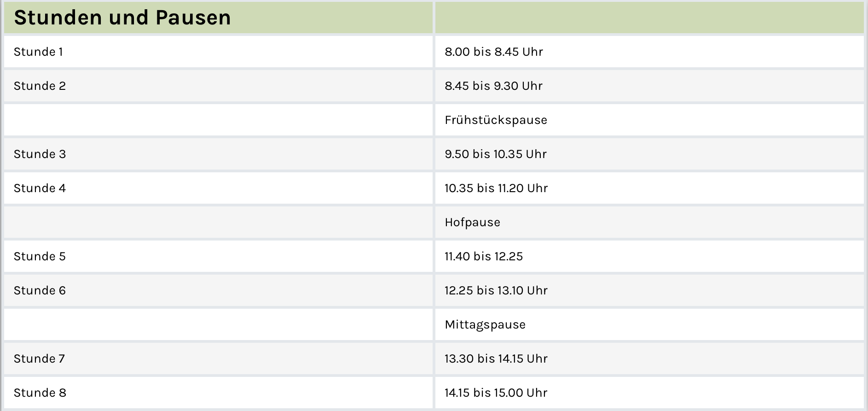Image resolution: width=868 pixels, height=411 pixels.
Task: Click the '8.45 bis 9.30 Uhr' time cell
Action: point(494,86)
